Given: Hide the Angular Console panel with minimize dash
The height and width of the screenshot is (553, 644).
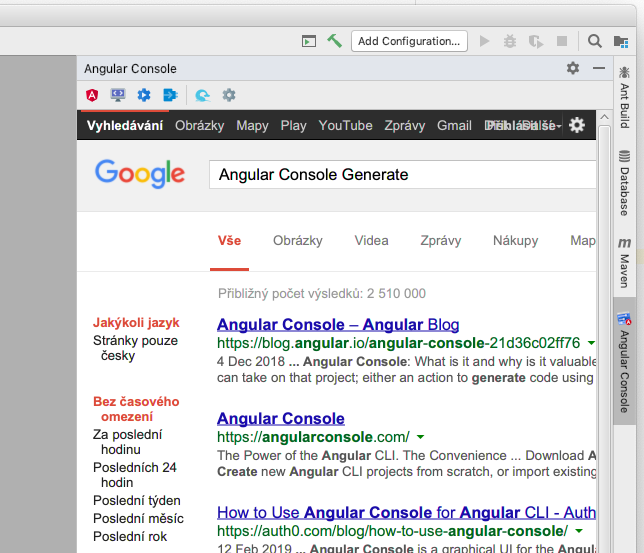Looking at the screenshot, I should tap(599, 68).
